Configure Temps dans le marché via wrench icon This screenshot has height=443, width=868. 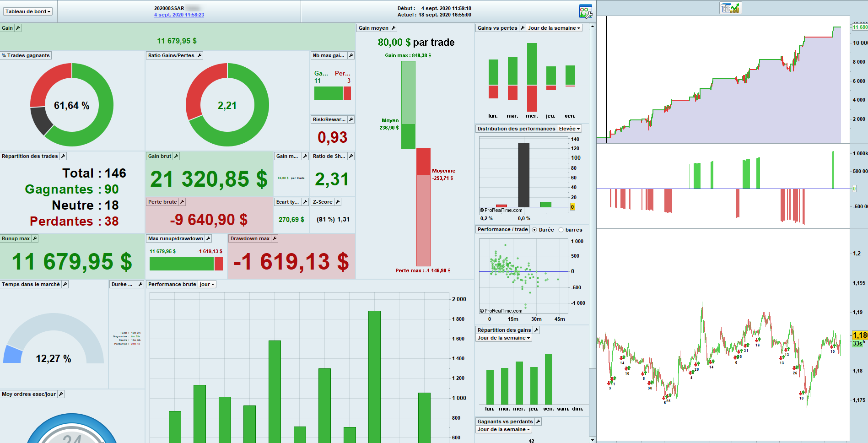pyautogui.click(x=65, y=284)
